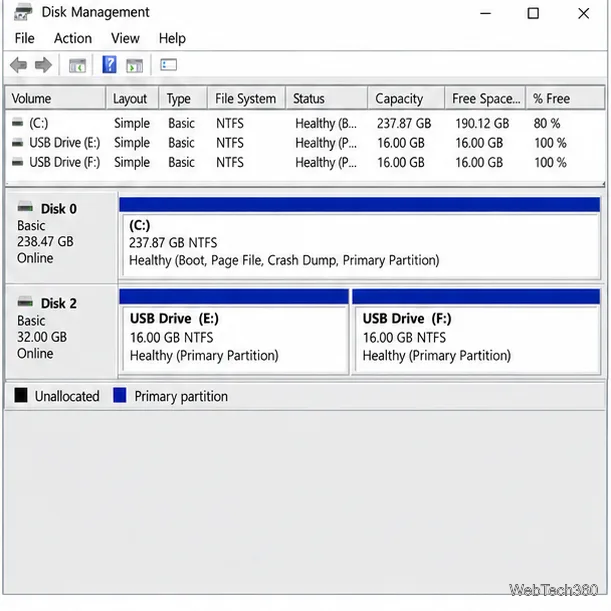Screen dimensions: 611x611
Task: Click 100 % cell in USB Drive (E:) row
Action: pyautogui.click(x=550, y=143)
